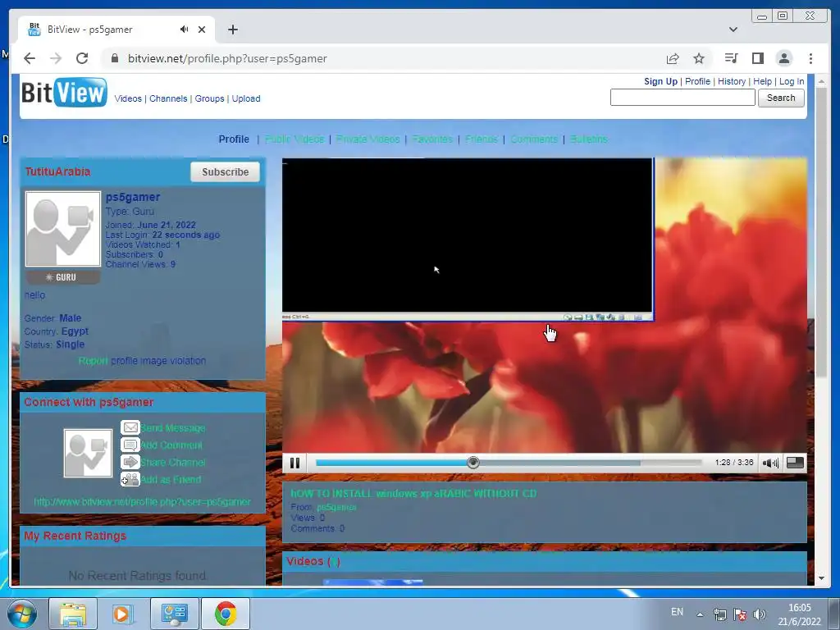This screenshot has width=840, height=630.
Task: Select the Favorites tab
Action: pos(432,139)
